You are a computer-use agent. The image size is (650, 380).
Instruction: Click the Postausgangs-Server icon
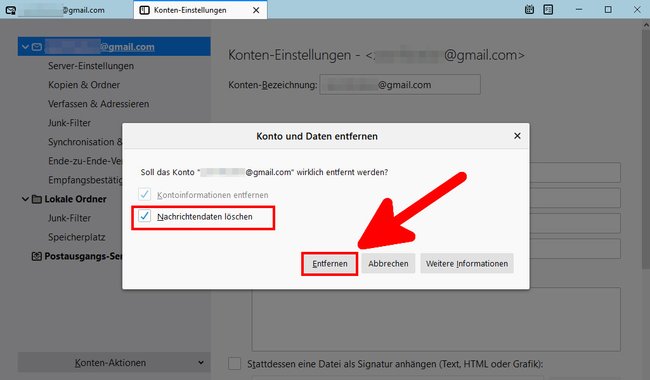tap(36, 256)
